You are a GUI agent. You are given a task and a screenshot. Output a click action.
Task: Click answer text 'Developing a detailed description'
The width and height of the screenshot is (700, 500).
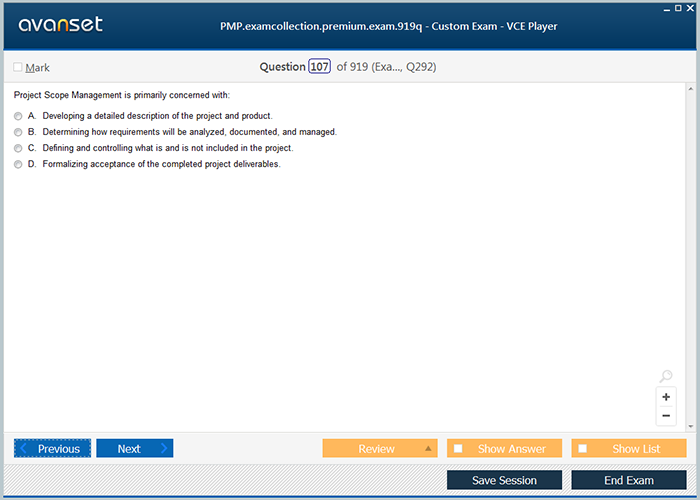106,116
